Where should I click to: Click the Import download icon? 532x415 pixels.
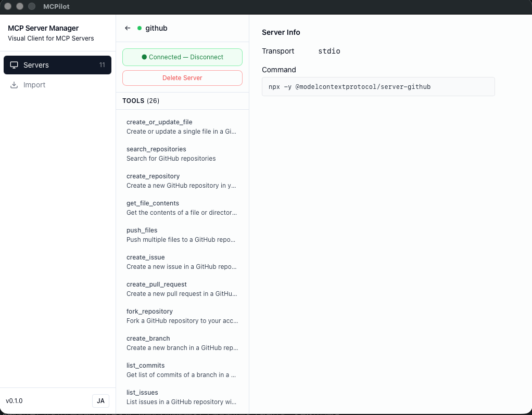click(14, 85)
